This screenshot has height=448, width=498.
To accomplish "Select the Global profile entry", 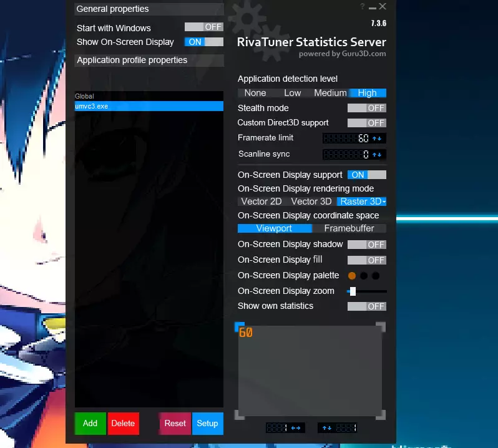I will pos(149,96).
